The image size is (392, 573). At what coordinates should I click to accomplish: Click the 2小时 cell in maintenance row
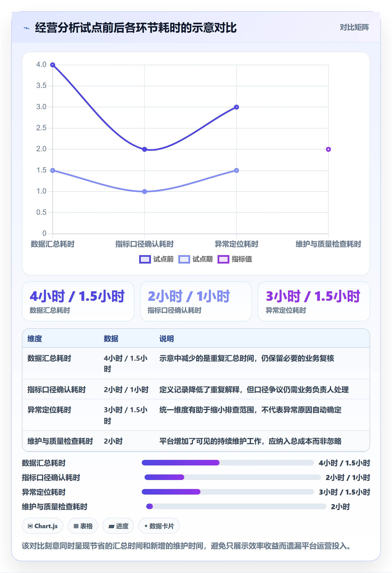pos(113,441)
